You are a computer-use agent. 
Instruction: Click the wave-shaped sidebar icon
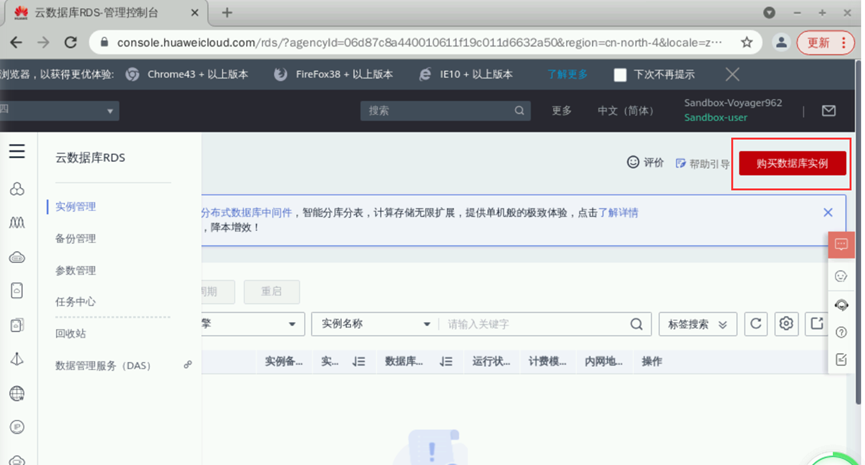[17, 223]
